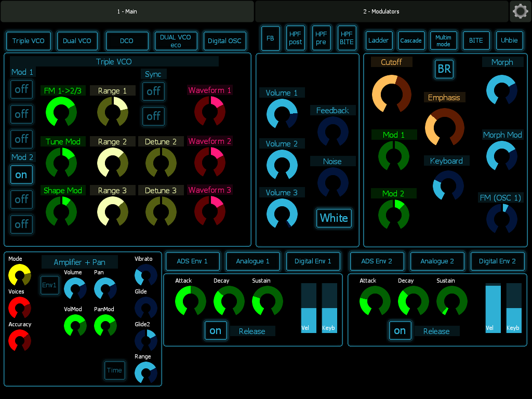Turn off the Mod 2 on switch

pyautogui.click(x=21, y=175)
